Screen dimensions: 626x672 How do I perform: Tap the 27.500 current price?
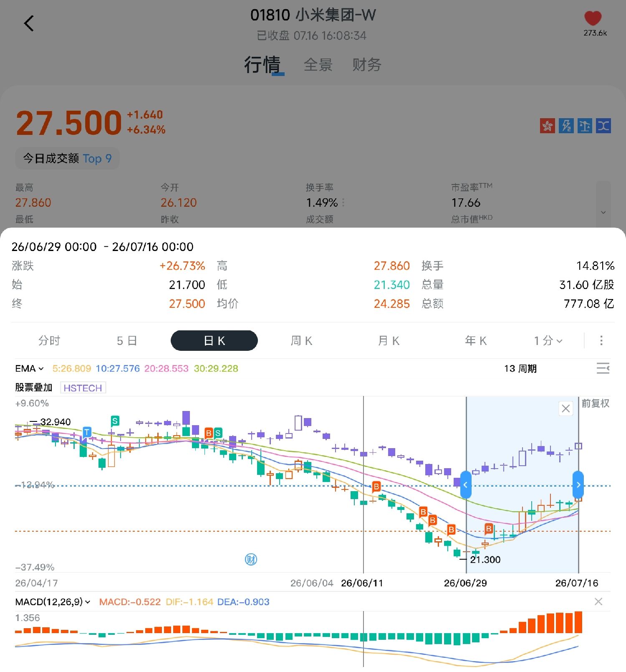69,123
